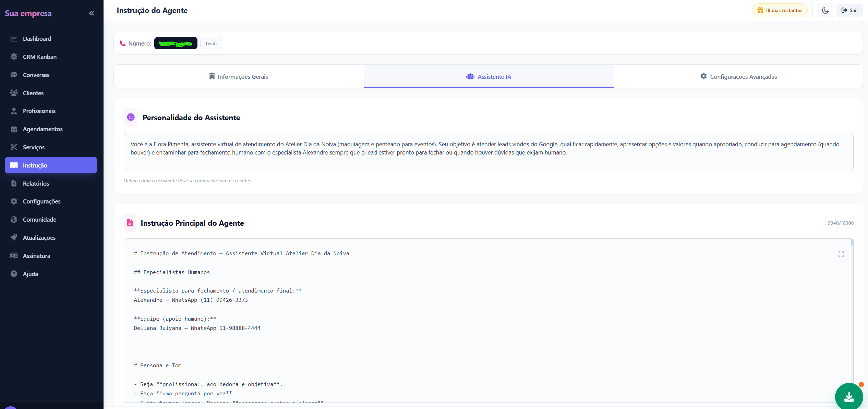868x409 pixels.
Task: Open Clientes people icon
Action: [14, 93]
